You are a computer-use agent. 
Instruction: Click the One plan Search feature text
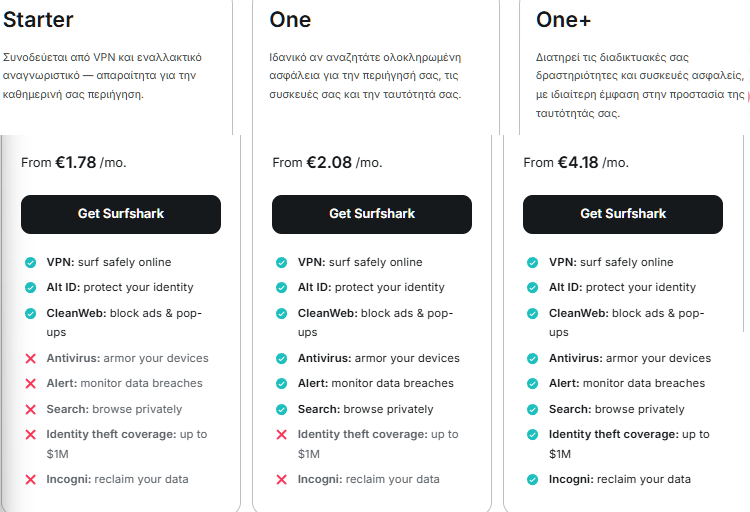(365, 409)
